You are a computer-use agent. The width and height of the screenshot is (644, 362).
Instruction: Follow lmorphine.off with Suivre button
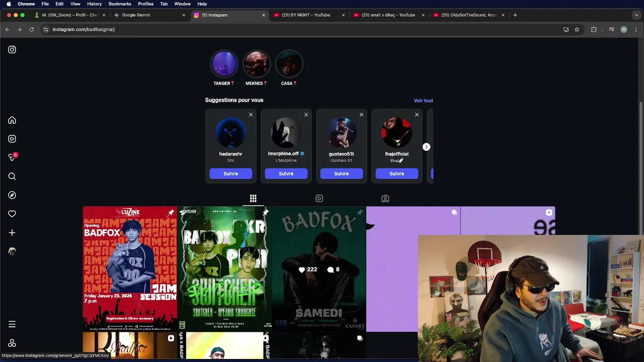(286, 173)
